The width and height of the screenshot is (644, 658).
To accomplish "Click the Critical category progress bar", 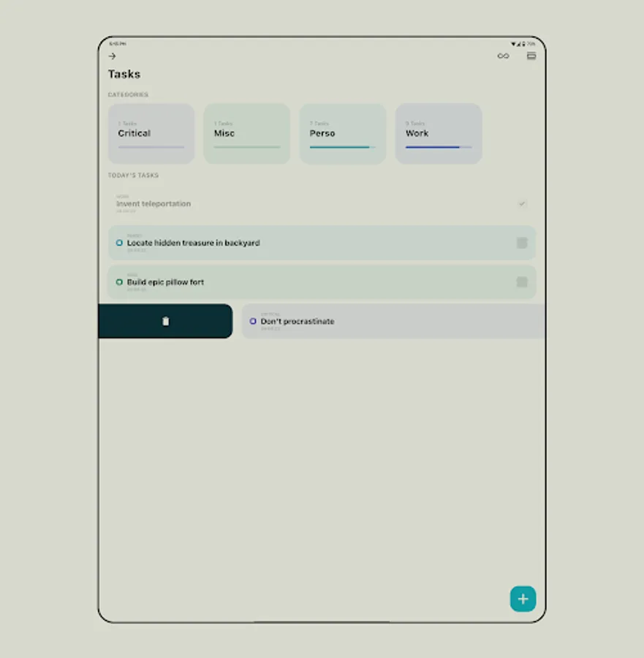I will [151, 147].
